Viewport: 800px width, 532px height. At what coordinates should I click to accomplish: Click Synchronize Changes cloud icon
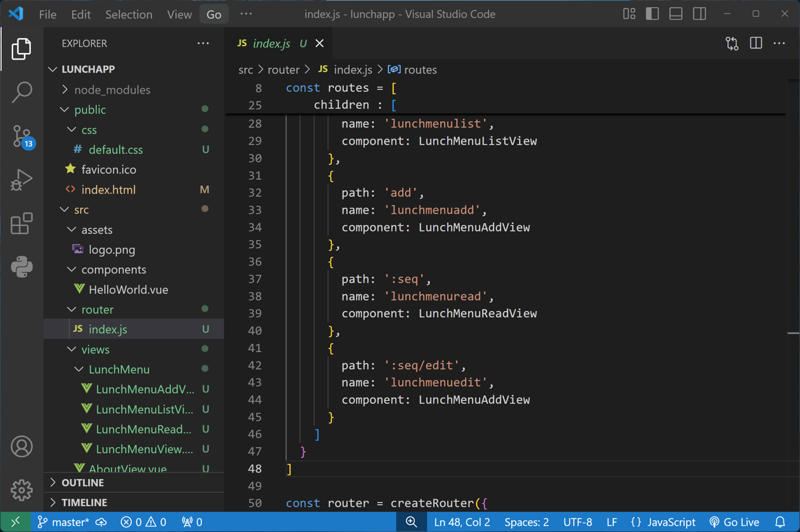(102, 522)
